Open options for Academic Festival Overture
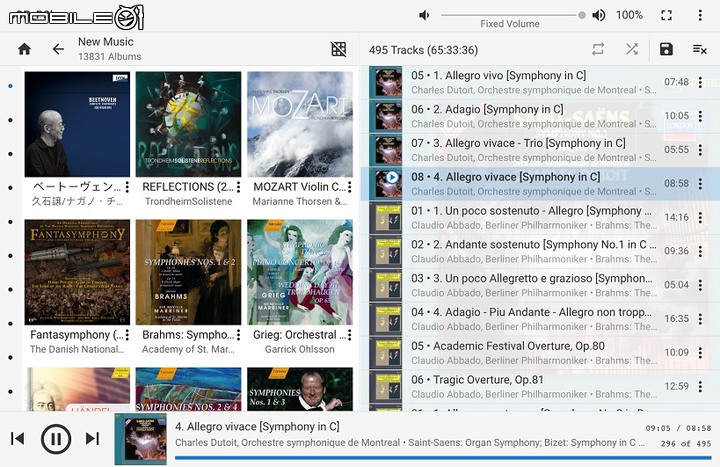Screen dimensions: 720x467 700,353
